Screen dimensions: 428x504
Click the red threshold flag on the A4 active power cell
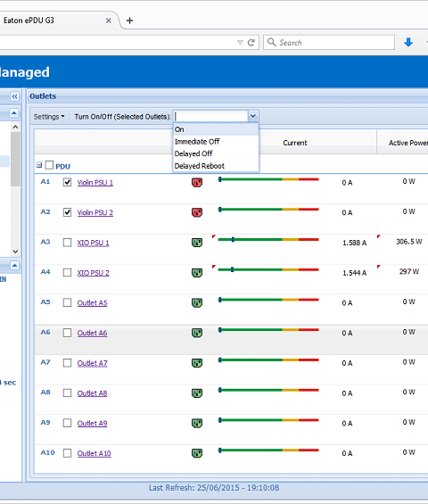pos(379,267)
